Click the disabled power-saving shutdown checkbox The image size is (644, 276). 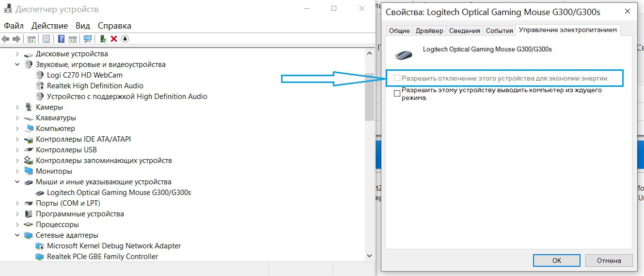coord(397,78)
